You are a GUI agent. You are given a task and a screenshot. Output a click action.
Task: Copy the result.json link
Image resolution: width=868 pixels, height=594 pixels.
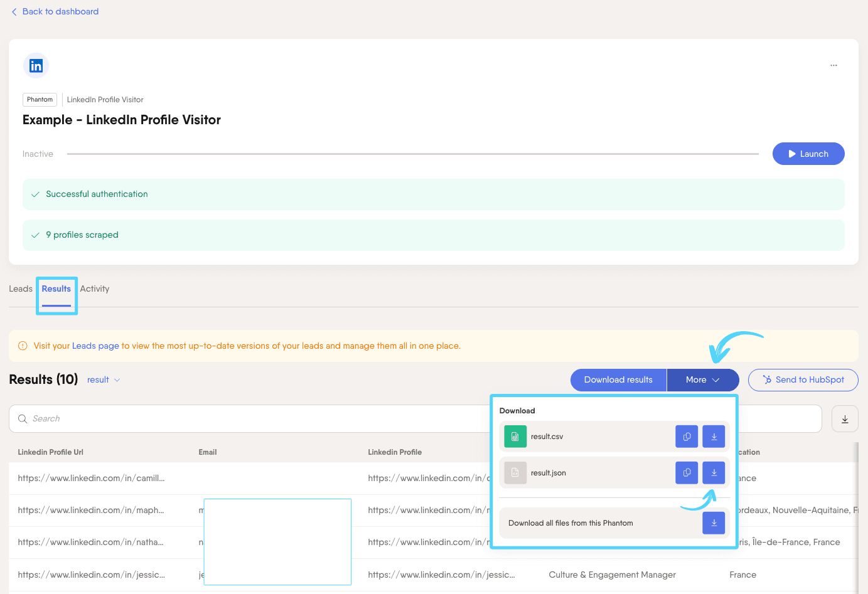tap(687, 473)
